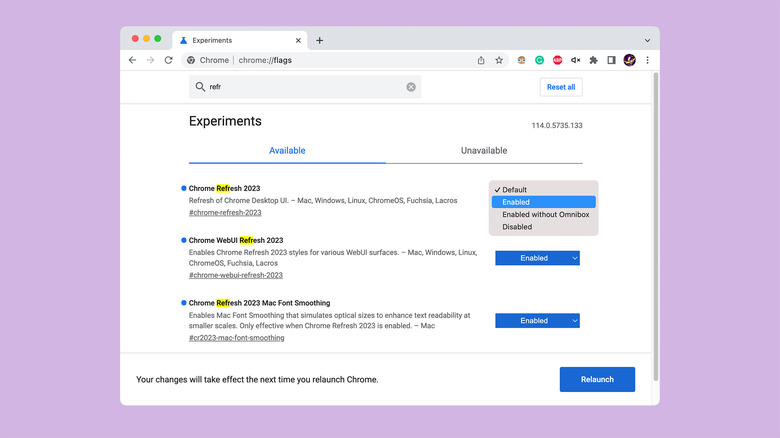Open the #chrome-refresh-2023 link
Viewport: 780px width, 438px height.
225,213
